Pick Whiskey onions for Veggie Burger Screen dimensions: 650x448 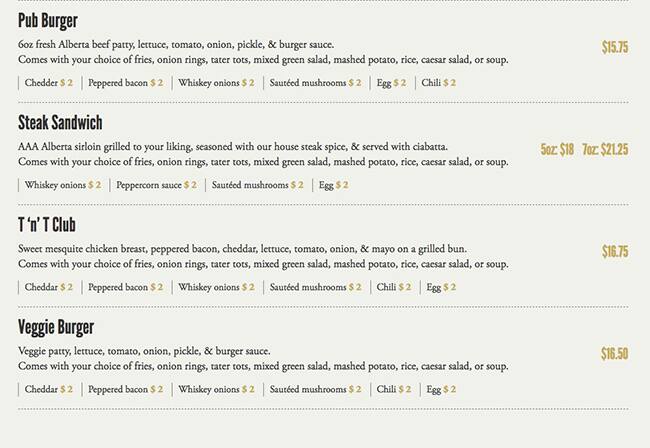[216, 389]
